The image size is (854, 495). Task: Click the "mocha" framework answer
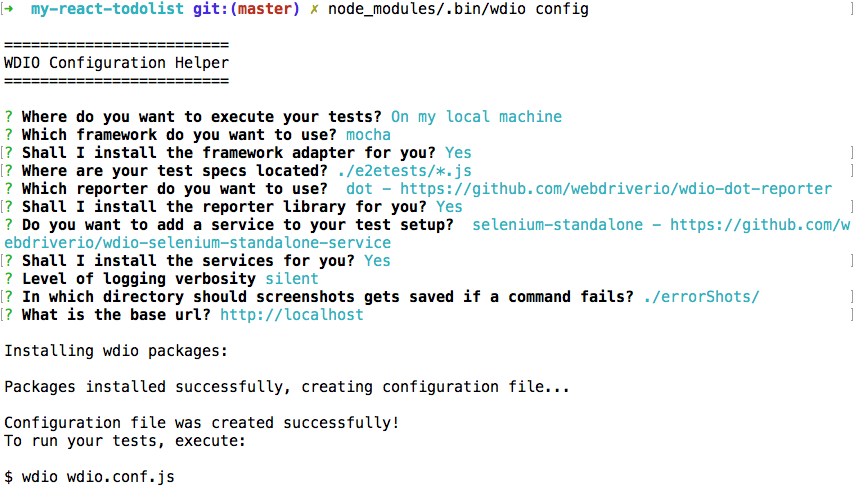(x=368, y=135)
